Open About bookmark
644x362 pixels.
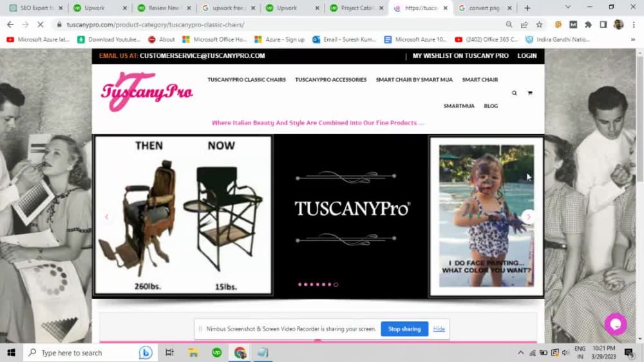[162, 39]
